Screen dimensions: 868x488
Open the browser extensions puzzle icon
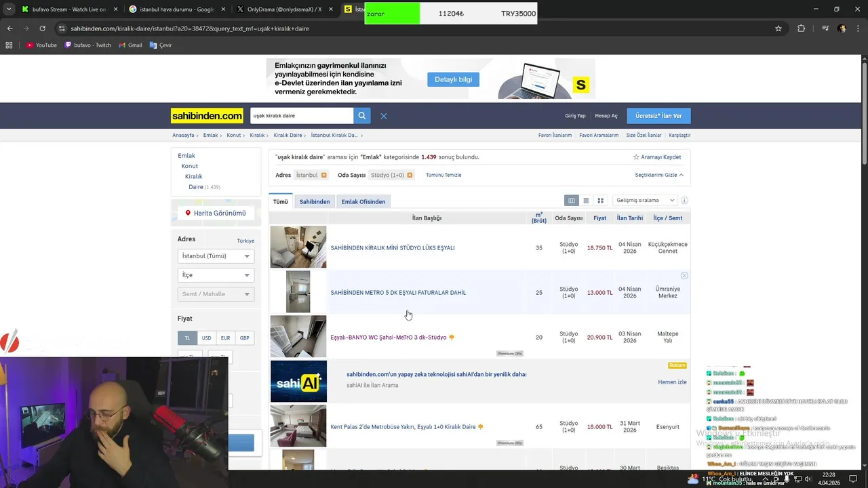point(802,28)
